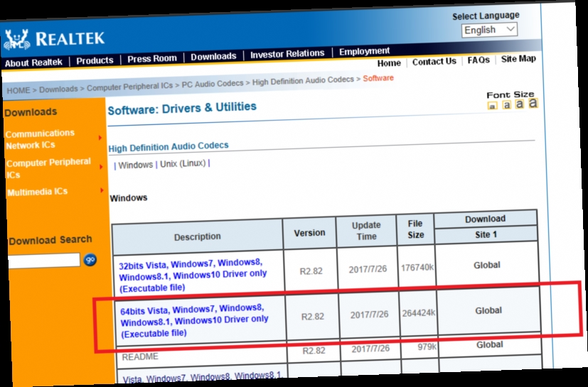The image size is (588, 387).
Task: Download Global for the README row
Action: point(489,344)
